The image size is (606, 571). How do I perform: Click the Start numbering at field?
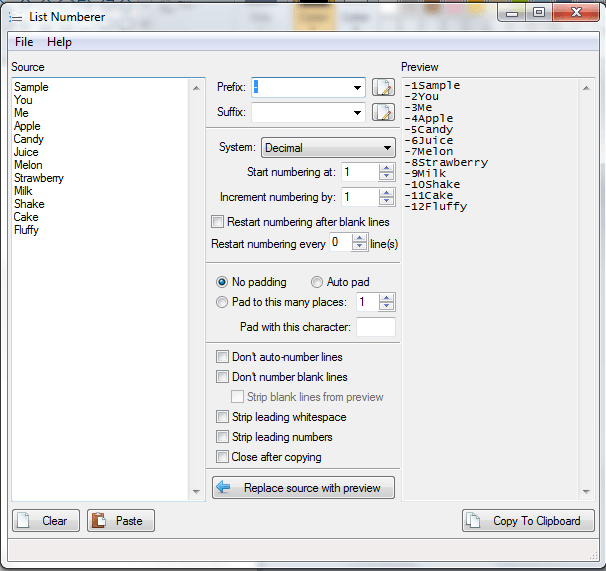(360, 172)
